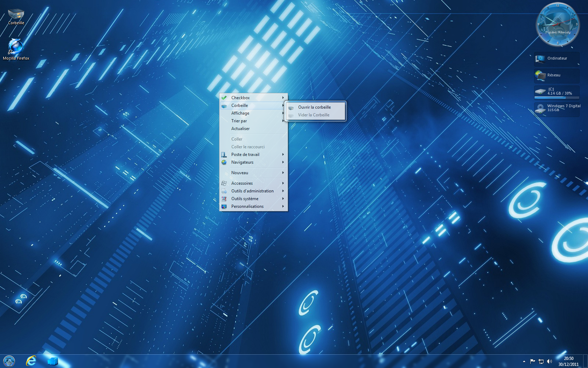Open the Réseau gadget shortcut
Viewport: 588px width, 368px height.
pyautogui.click(x=556, y=75)
